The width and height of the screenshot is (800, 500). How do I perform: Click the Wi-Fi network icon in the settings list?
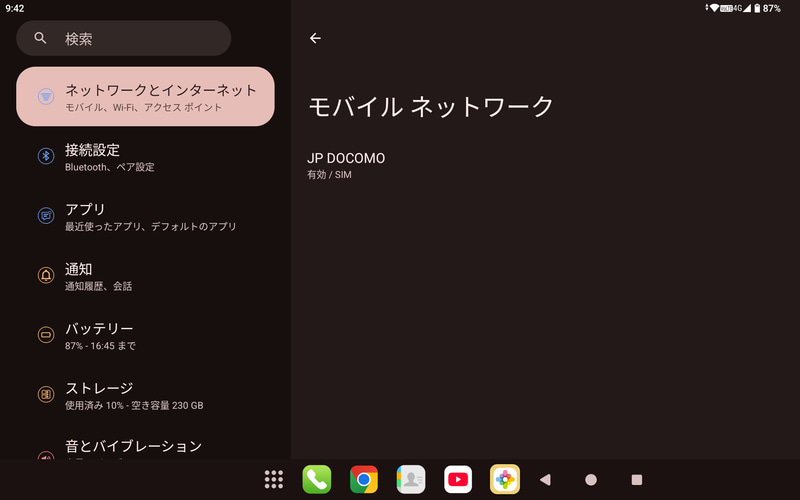[46, 96]
